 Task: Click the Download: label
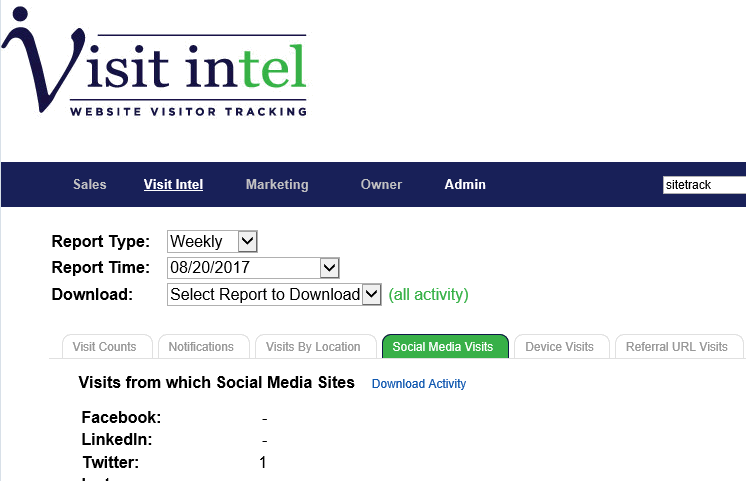(x=92, y=294)
